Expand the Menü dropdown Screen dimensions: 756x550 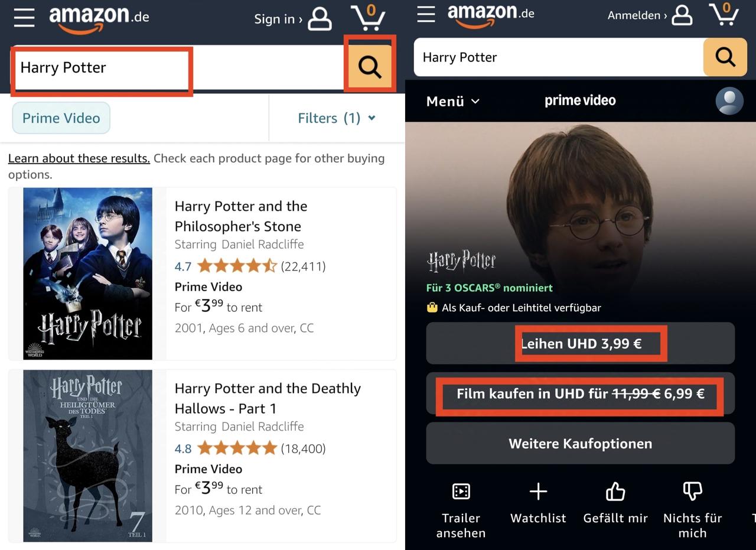(x=453, y=101)
